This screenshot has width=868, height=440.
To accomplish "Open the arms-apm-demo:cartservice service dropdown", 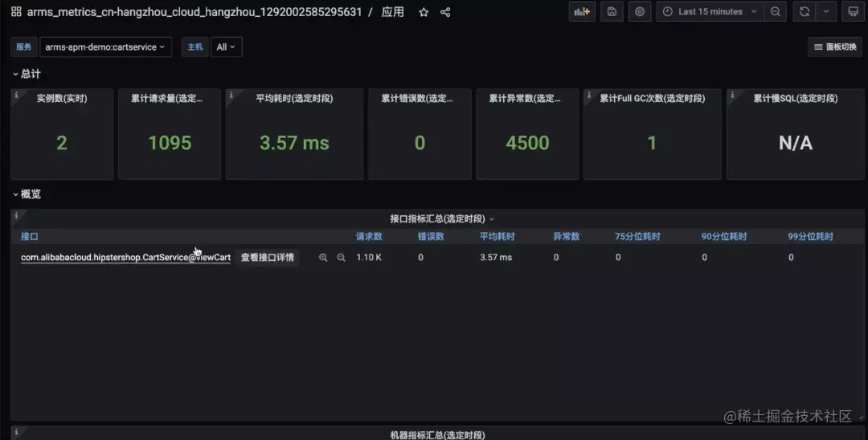I will pos(105,47).
